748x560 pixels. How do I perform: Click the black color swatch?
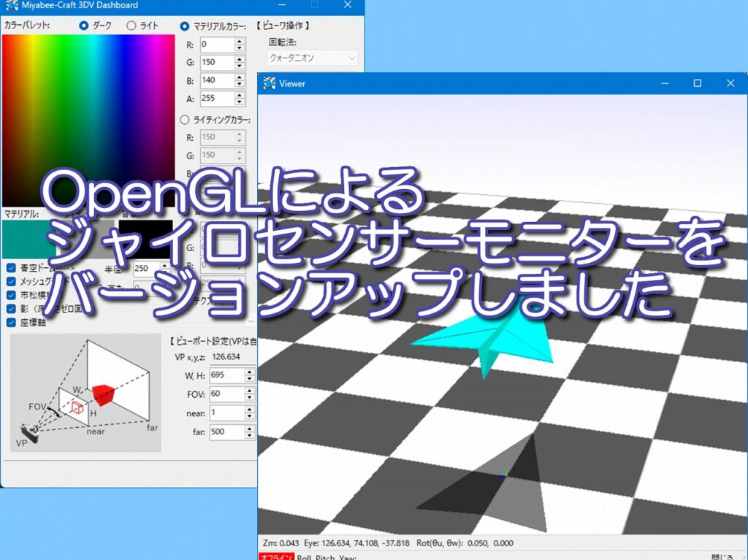[145, 239]
